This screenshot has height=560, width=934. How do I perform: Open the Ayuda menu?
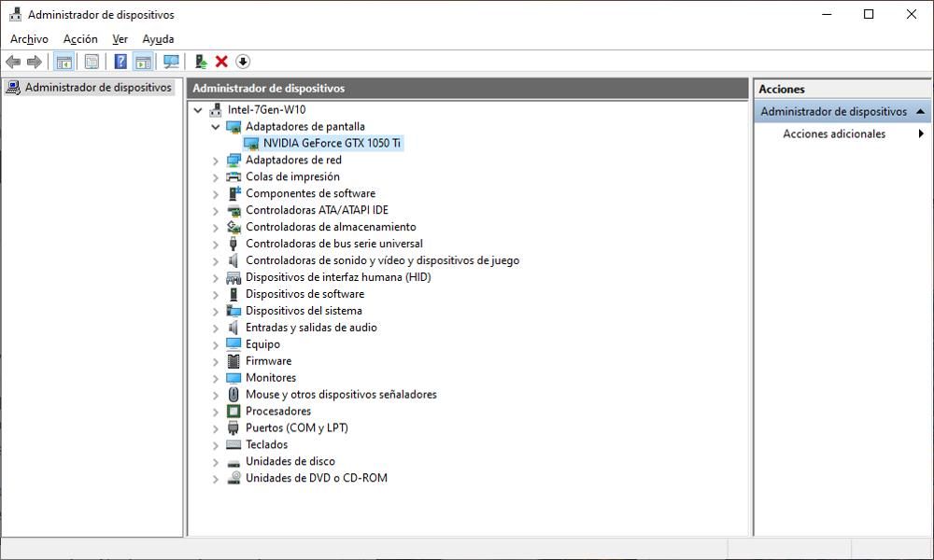pos(158,39)
